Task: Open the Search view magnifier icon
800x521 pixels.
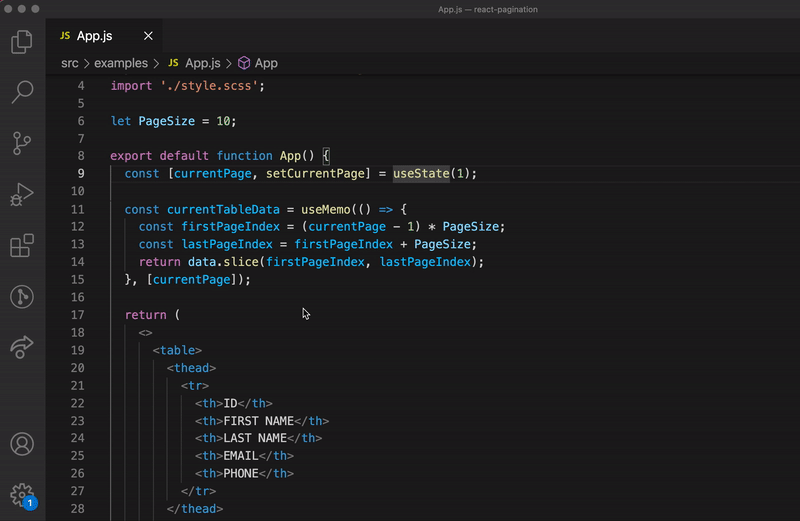Action: click(x=22, y=92)
